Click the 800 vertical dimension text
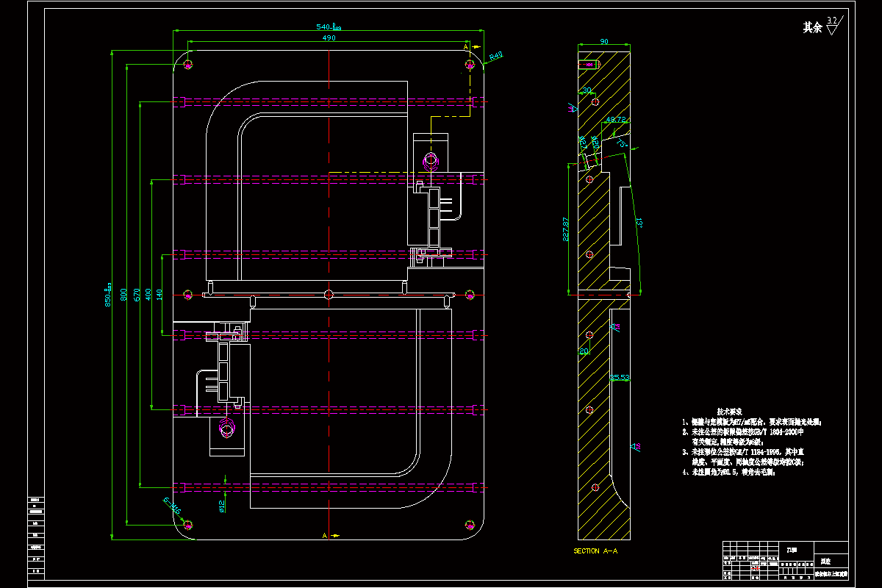This screenshot has width=882, height=588. point(123,295)
